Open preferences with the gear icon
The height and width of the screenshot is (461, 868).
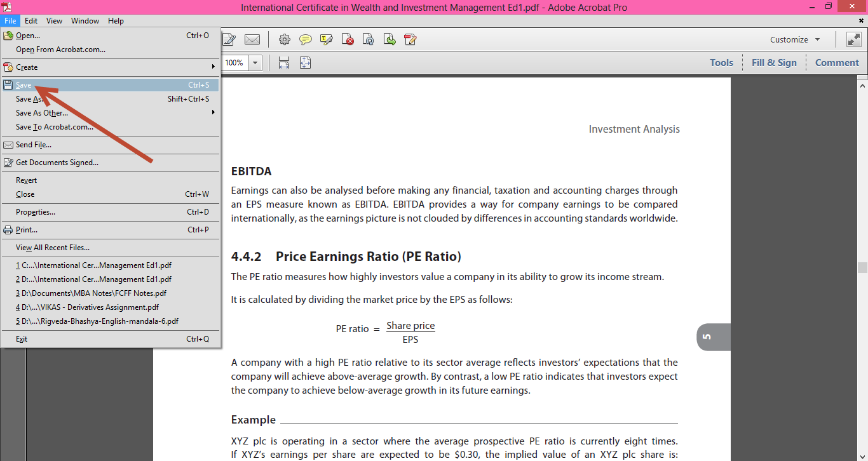click(x=285, y=39)
